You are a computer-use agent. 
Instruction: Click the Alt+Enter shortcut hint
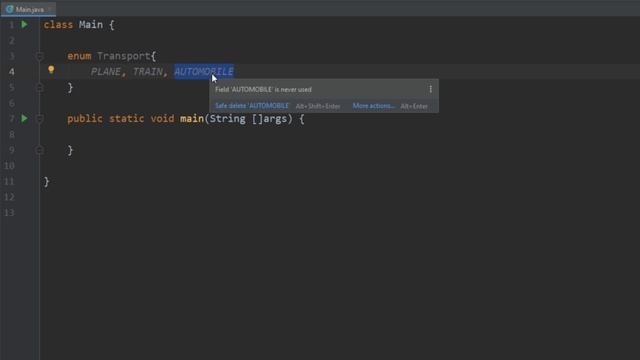(x=414, y=106)
